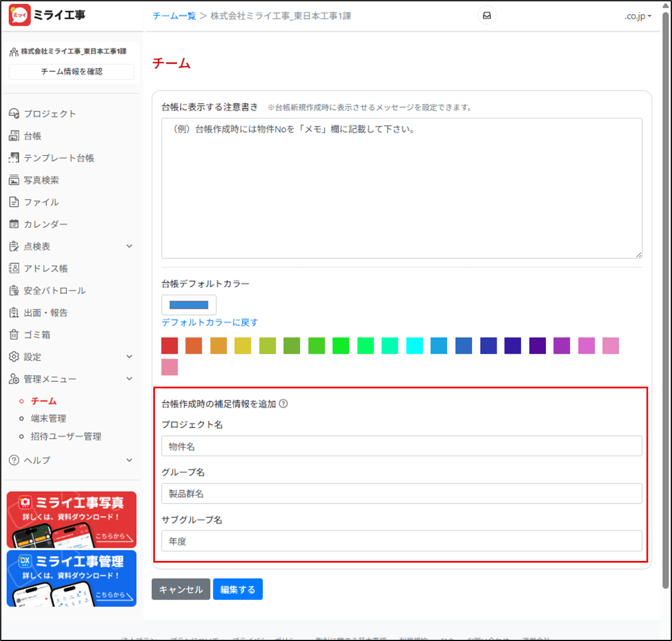This screenshot has width=672, height=641.
Task: Select 端末管理 in the management submenu
Action: coord(48,418)
